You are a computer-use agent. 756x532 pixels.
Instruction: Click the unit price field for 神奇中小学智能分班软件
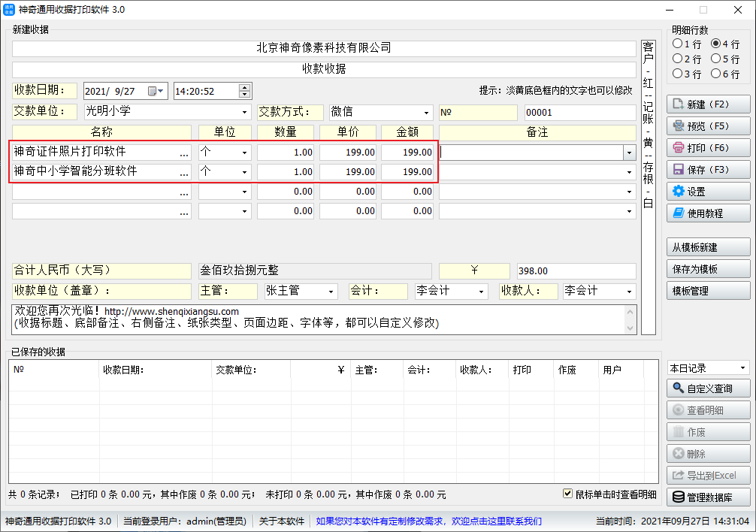pyautogui.click(x=348, y=172)
